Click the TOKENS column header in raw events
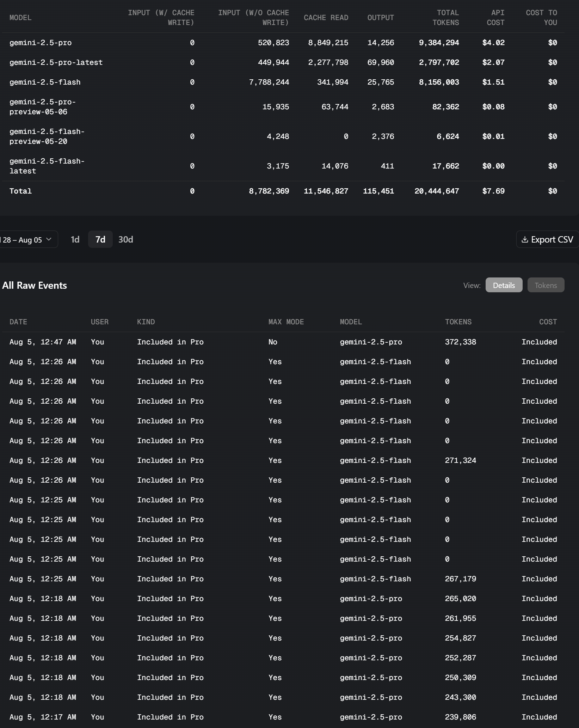Screen dimensions: 579x728 458,322
